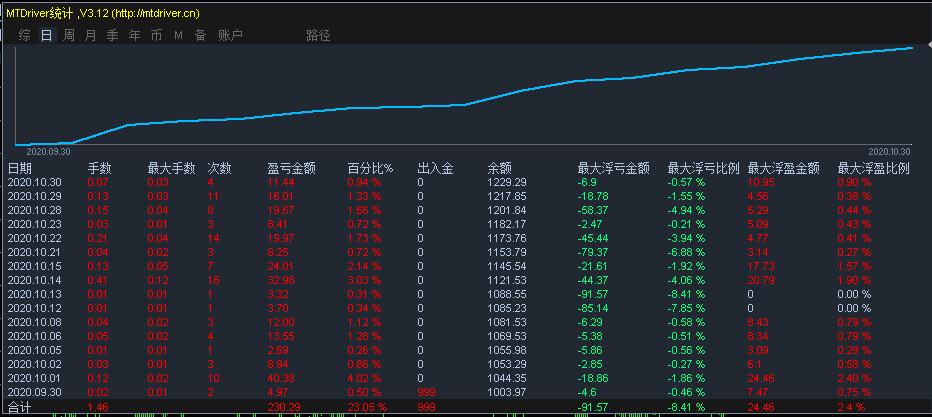Viewport: 932px width, 417px height.
Task: Click the 出入金 column header
Action: click(435, 169)
